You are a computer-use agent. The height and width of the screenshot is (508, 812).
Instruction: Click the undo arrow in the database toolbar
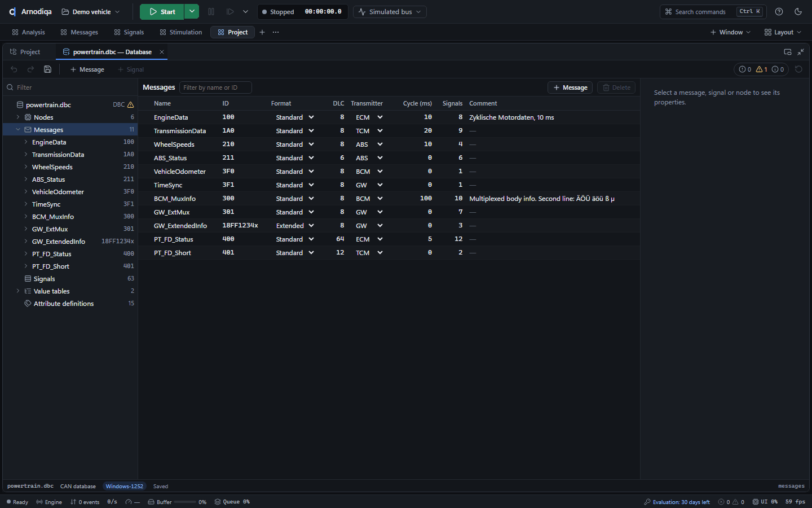point(14,69)
